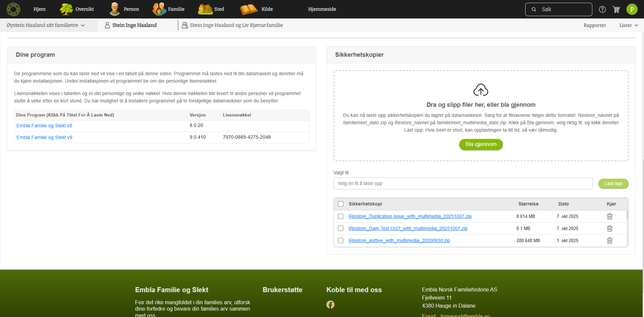
Task: Open the Rapporter menu
Action: coord(595,25)
